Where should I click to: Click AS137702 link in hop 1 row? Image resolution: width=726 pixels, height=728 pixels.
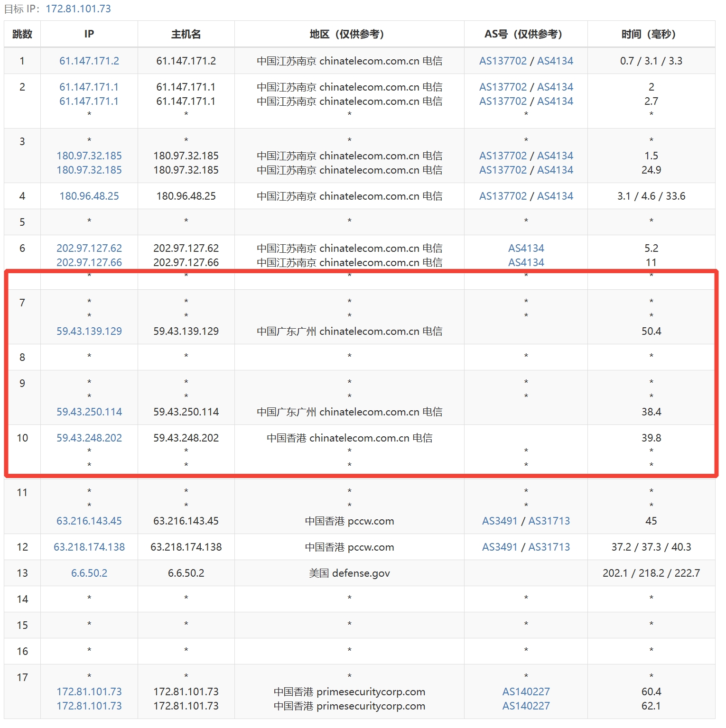click(x=503, y=61)
